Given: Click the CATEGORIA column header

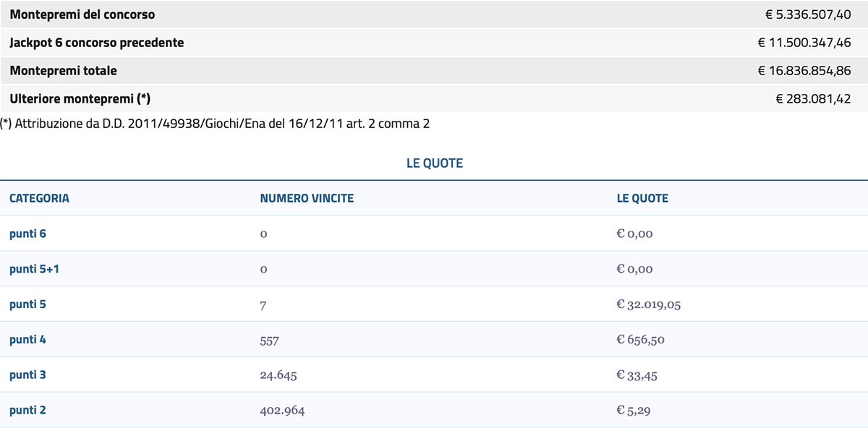Looking at the screenshot, I should pyautogui.click(x=38, y=197).
